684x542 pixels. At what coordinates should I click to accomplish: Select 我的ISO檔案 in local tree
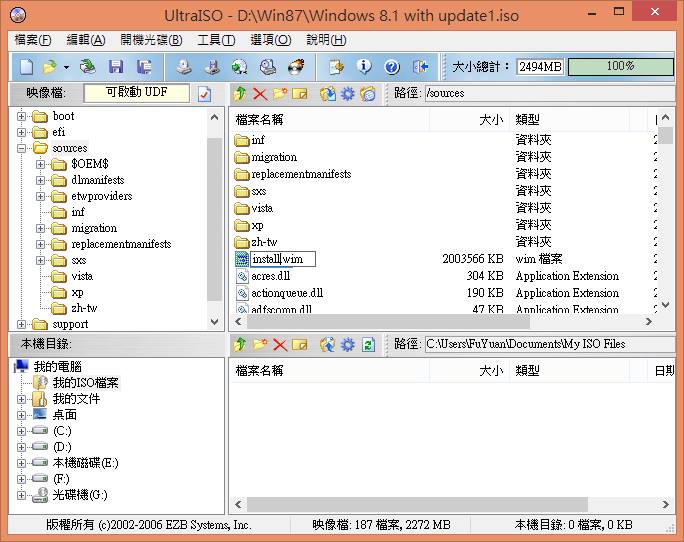click(x=86, y=383)
